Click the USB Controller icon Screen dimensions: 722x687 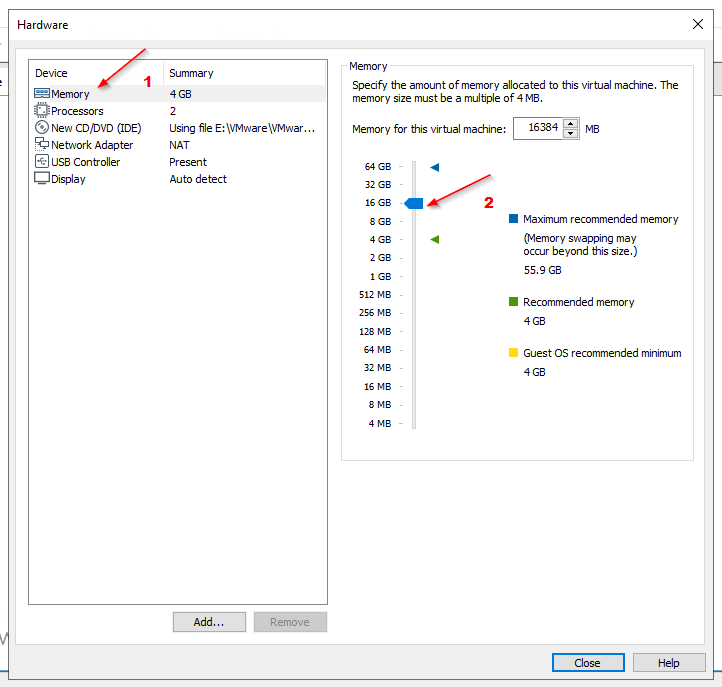41,161
